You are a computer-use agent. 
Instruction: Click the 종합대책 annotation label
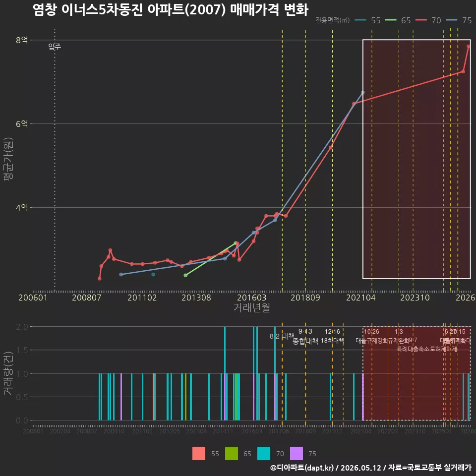click(x=305, y=341)
